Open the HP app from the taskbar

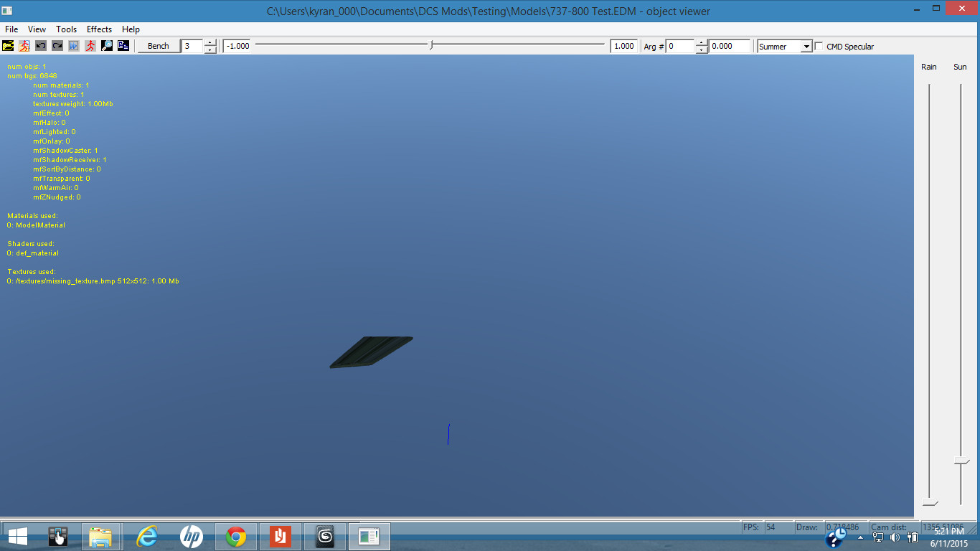pyautogui.click(x=191, y=536)
